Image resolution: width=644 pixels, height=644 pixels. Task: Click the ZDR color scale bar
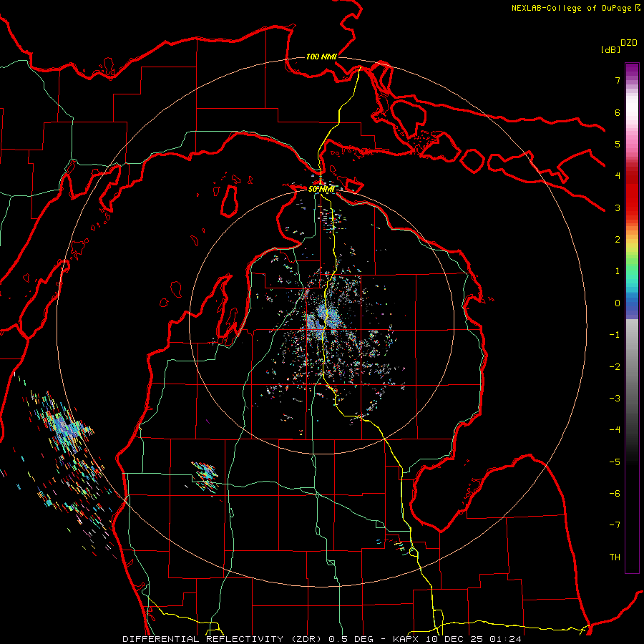(x=632, y=318)
